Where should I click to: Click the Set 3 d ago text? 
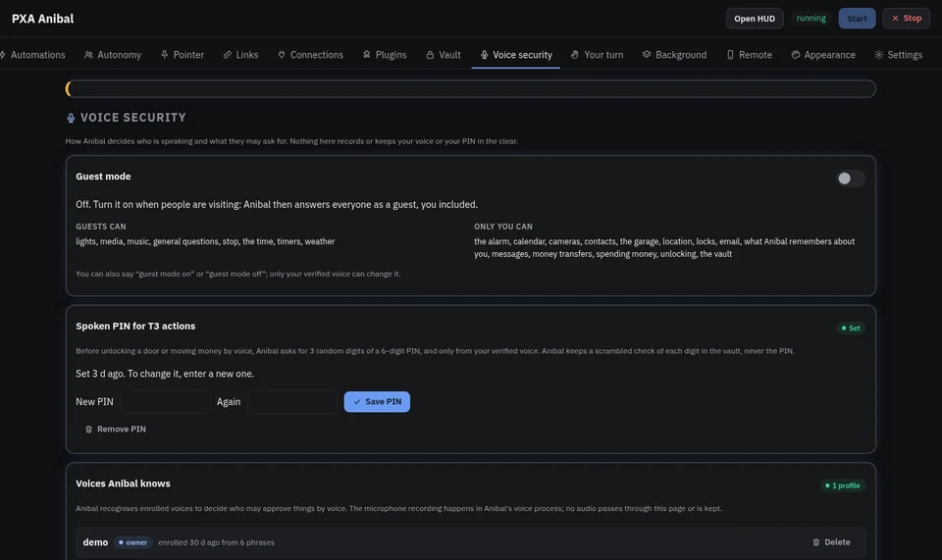click(165, 374)
